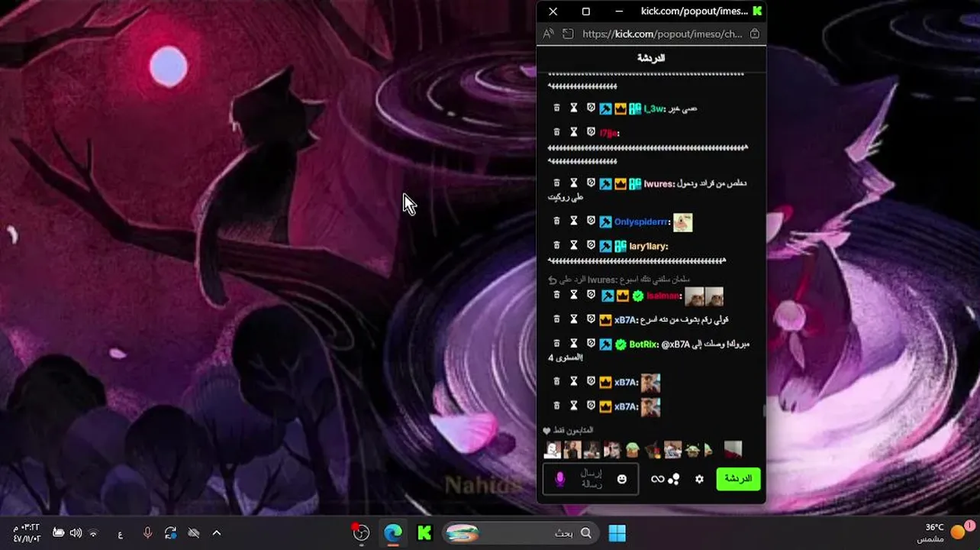The image size is (980, 550).
Task: Select the baby Yoda emote in emote row
Action: pos(692,450)
